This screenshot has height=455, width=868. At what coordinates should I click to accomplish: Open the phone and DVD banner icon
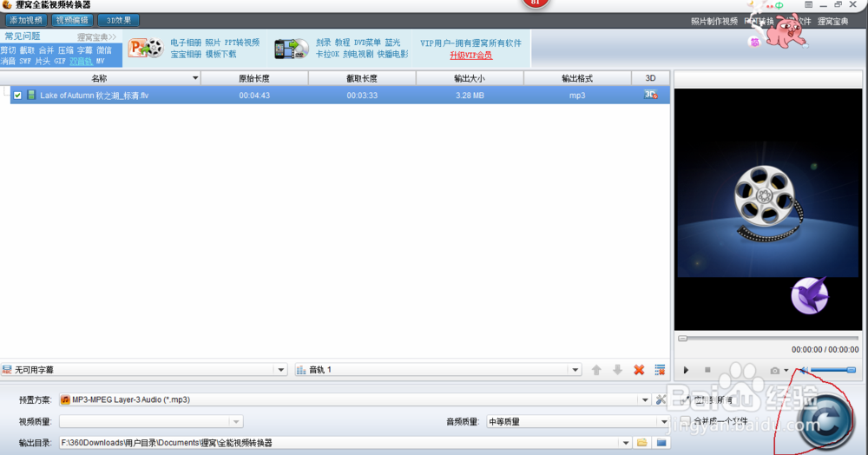click(291, 49)
